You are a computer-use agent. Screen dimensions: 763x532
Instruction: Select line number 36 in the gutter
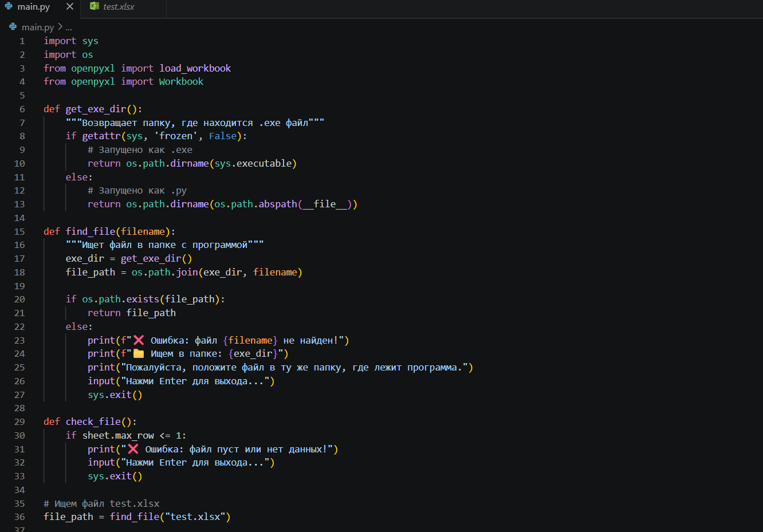pos(19,517)
